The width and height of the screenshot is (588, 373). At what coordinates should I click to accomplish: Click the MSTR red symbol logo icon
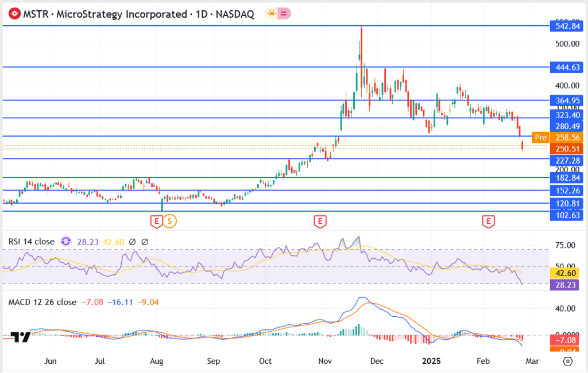click(x=14, y=13)
